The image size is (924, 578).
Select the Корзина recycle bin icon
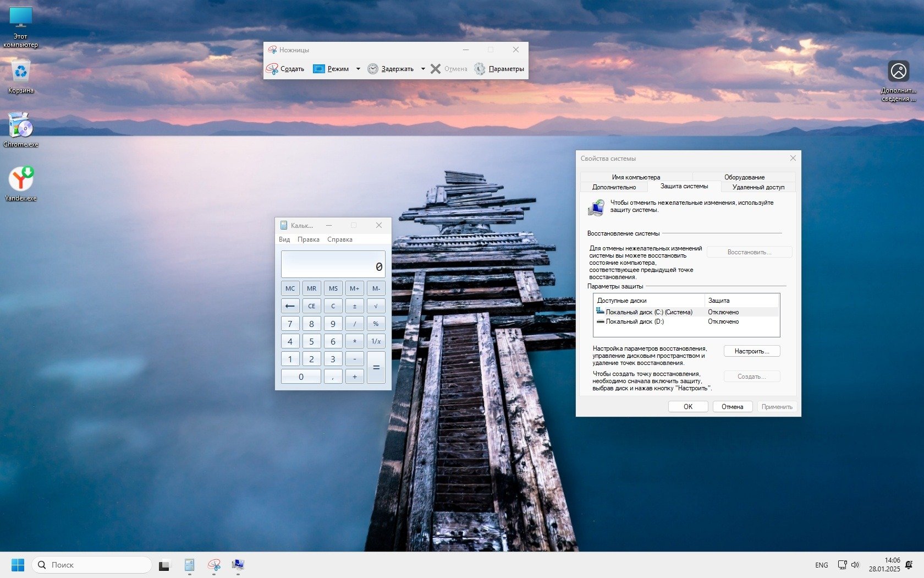tap(21, 72)
